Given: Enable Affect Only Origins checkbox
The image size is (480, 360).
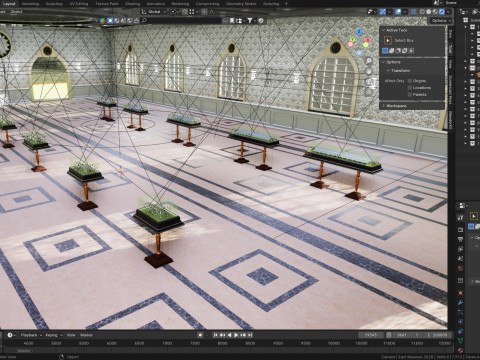Looking at the screenshot, I should [x=410, y=81].
